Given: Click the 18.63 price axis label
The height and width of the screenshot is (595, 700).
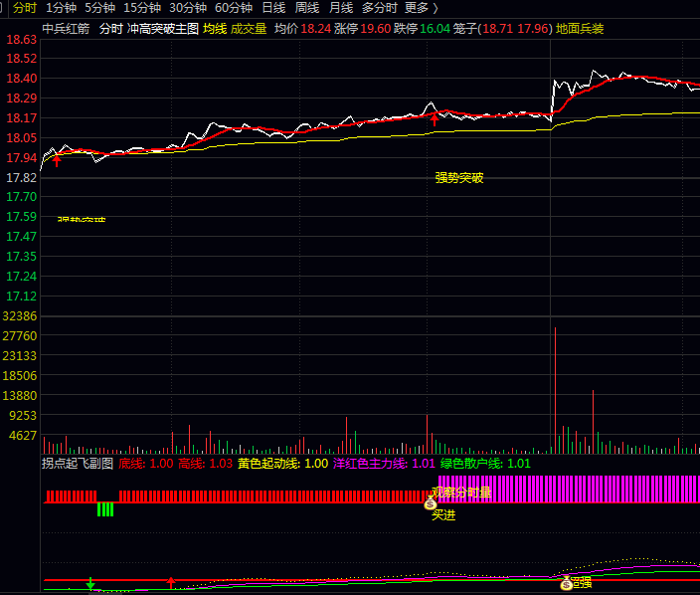Looking at the screenshot, I should point(22,40).
